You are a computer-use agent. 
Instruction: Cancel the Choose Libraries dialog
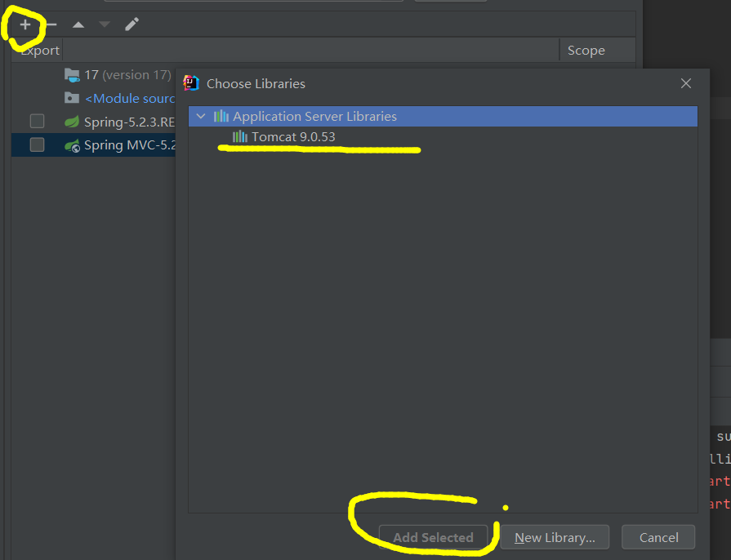click(658, 537)
